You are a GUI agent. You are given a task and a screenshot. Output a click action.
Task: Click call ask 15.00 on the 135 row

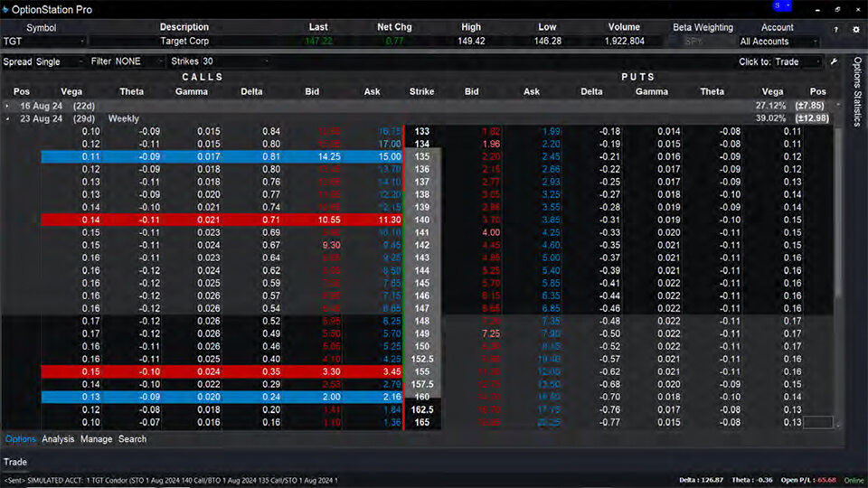coord(390,156)
